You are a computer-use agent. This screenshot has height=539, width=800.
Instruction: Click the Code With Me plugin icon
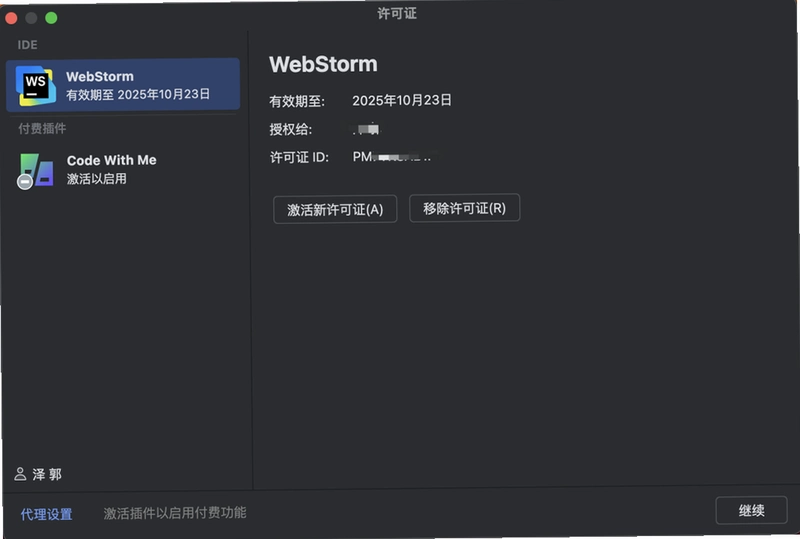[x=36, y=170]
